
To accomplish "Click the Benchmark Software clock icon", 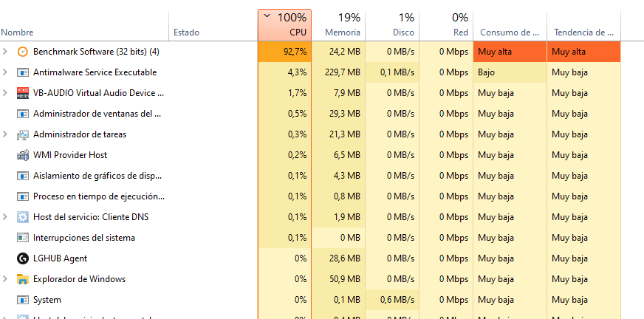I will tap(23, 52).
